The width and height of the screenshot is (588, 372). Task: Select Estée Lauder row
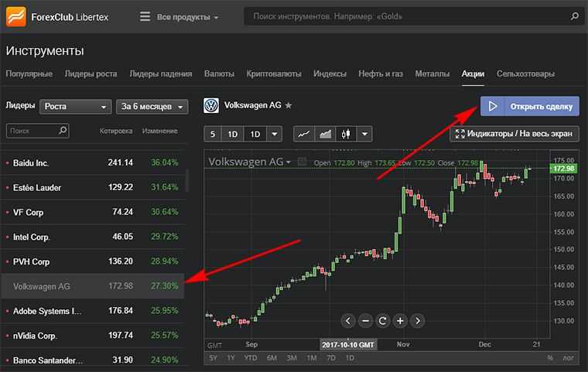coord(93,187)
